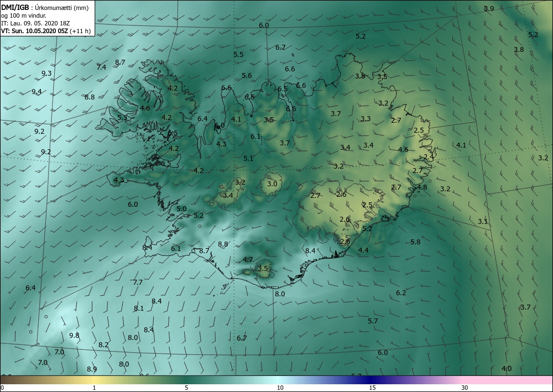The height and width of the screenshot is (392, 553).
Task: Click the 4.8 value on the map
Action: tap(422, 187)
